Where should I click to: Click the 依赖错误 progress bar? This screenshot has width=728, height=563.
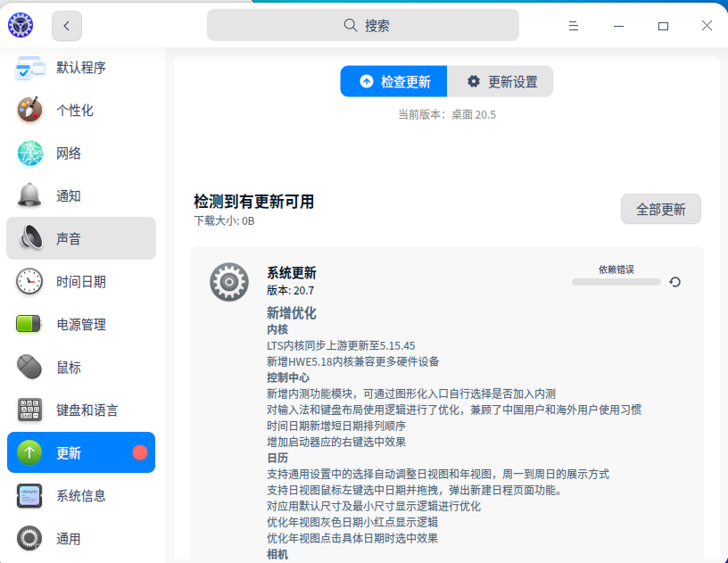point(616,282)
